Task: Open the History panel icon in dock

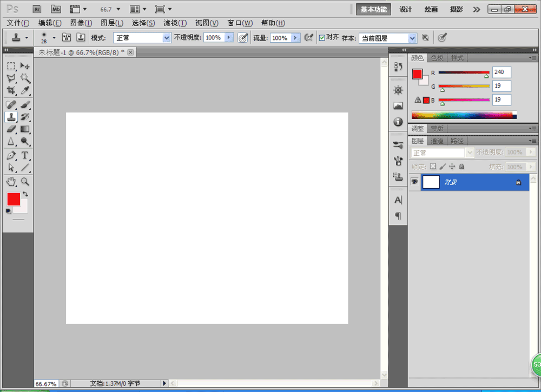Action: pos(398,67)
